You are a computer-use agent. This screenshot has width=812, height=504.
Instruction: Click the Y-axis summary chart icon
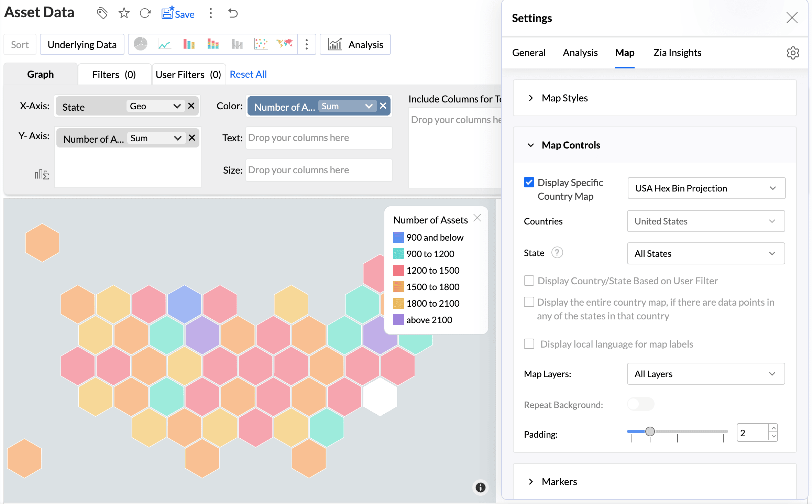[x=42, y=174]
